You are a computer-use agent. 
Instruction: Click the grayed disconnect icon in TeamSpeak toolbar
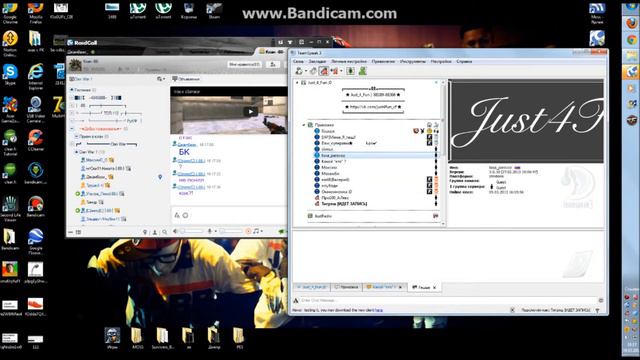click(x=313, y=71)
